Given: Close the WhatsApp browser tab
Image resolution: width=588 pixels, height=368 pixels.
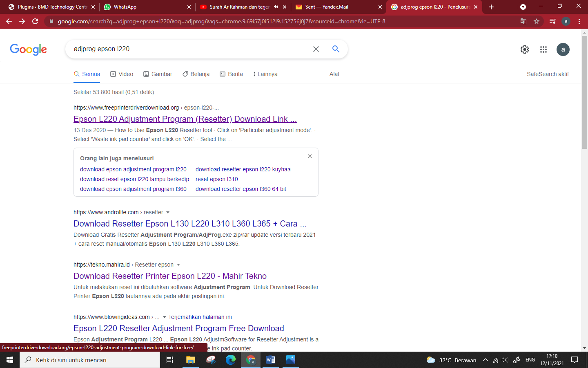Looking at the screenshot, I should 189,7.
